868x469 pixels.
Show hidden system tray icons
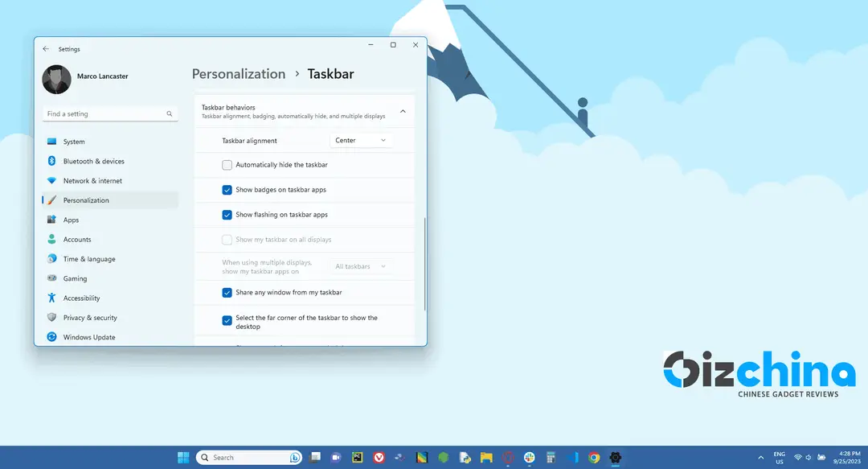pyautogui.click(x=760, y=458)
